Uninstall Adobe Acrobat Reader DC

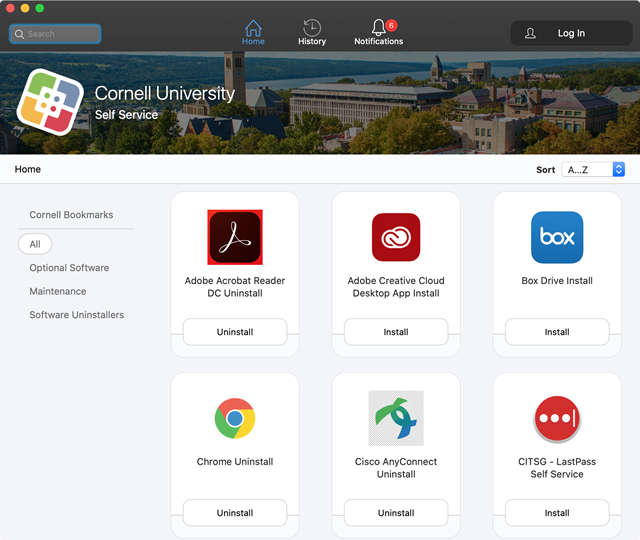pyautogui.click(x=235, y=332)
